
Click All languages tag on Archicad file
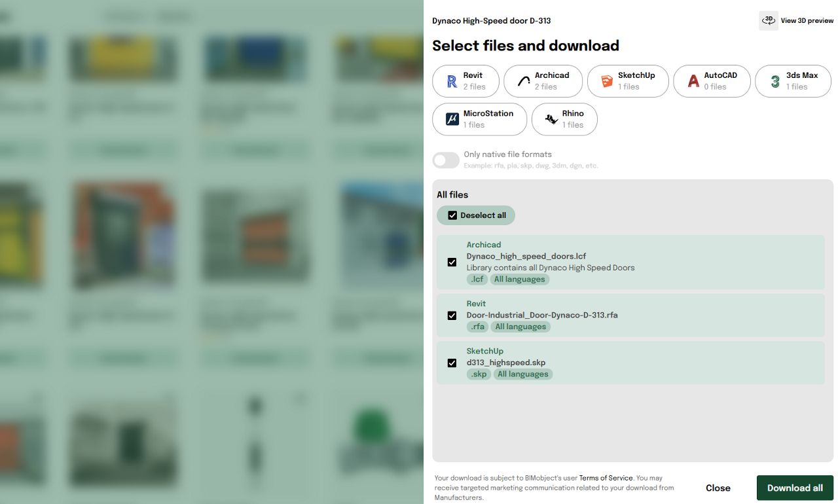point(520,279)
